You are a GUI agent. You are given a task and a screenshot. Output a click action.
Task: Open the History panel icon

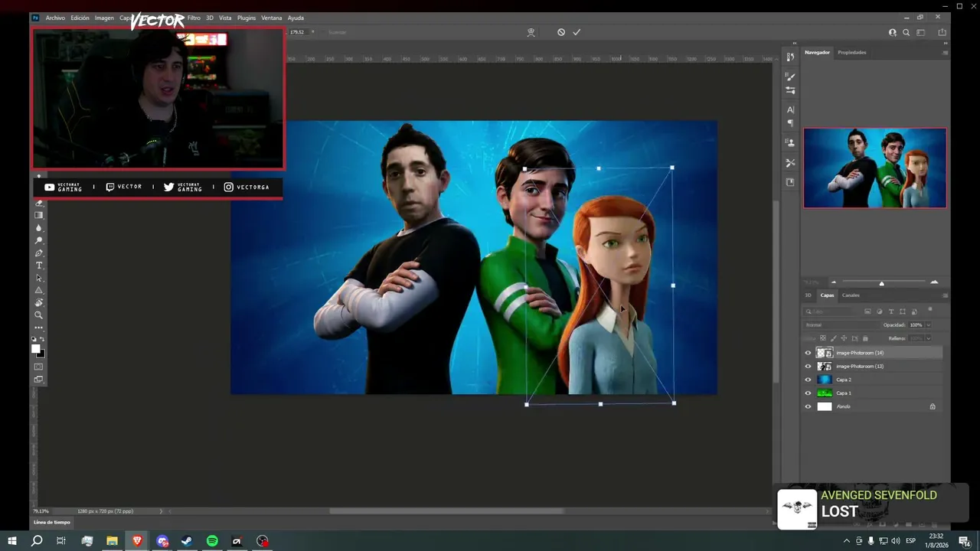[790, 57]
